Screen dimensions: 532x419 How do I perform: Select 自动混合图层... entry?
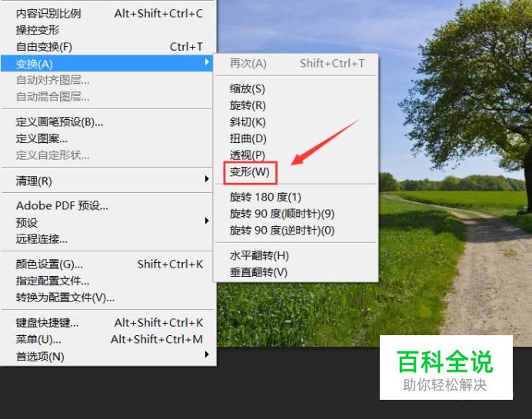click(108, 97)
